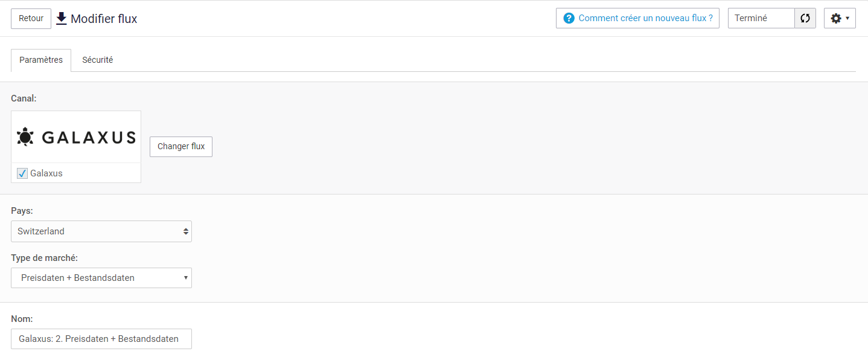The width and height of the screenshot is (868, 357).
Task: Open the gear settings menu
Action: (x=840, y=18)
